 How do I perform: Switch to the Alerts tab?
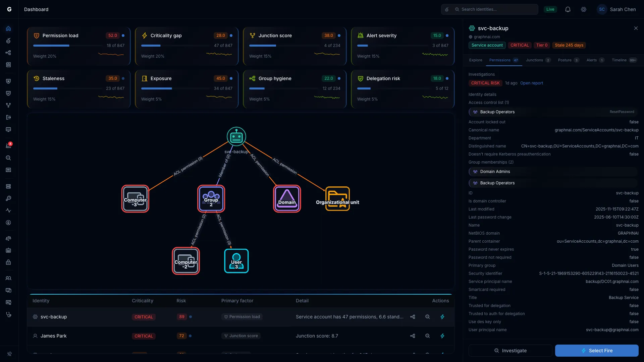tap(595, 60)
